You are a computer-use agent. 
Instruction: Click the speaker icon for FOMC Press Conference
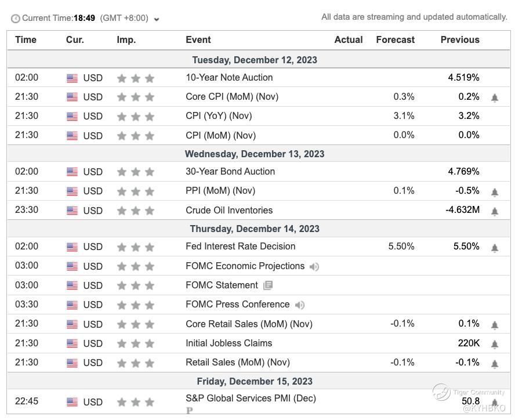point(299,305)
